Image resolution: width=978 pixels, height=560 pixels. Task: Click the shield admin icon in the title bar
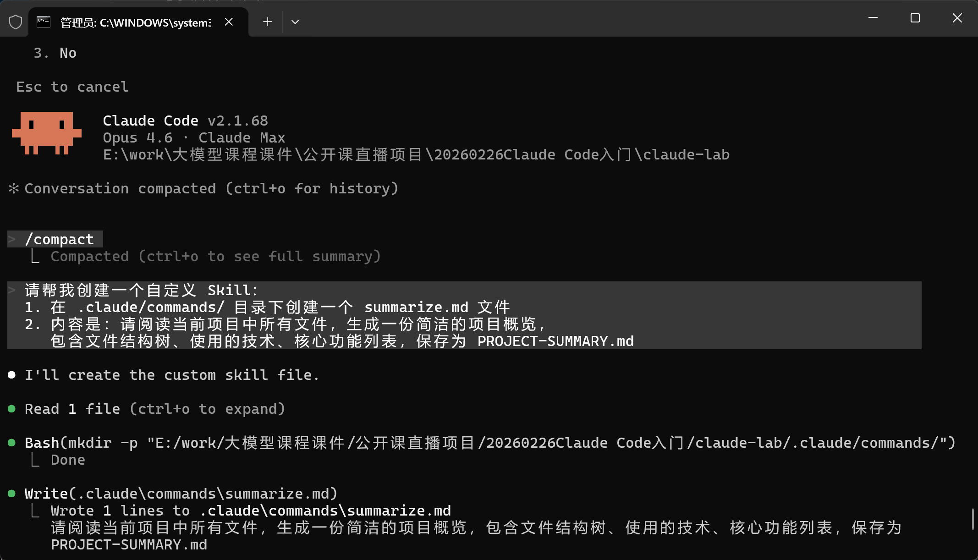click(x=16, y=22)
